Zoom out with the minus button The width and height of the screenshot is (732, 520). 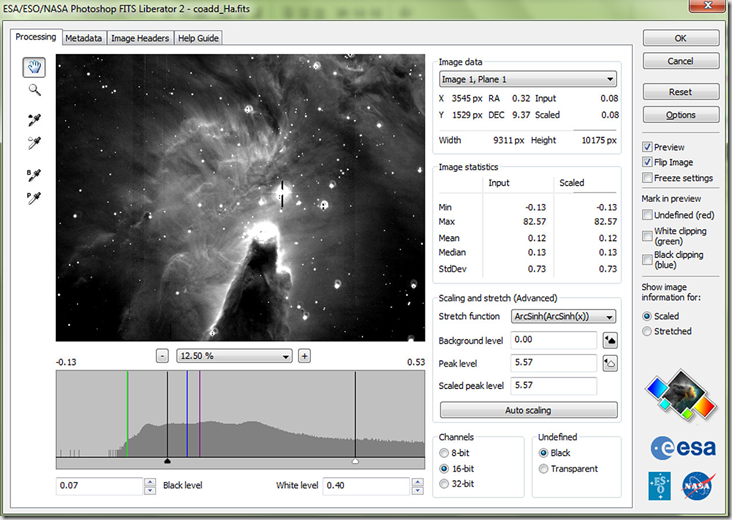click(x=162, y=356)
